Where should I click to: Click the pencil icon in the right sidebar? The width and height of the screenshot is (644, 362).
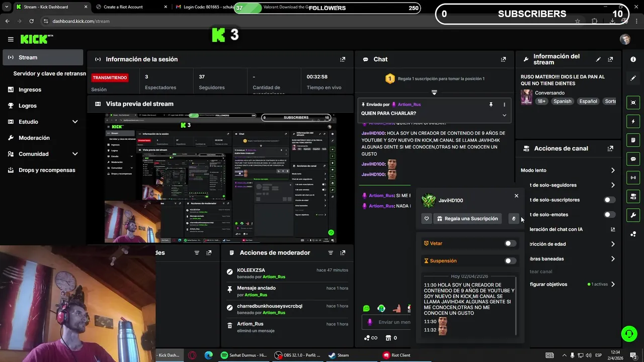(633, 78)
